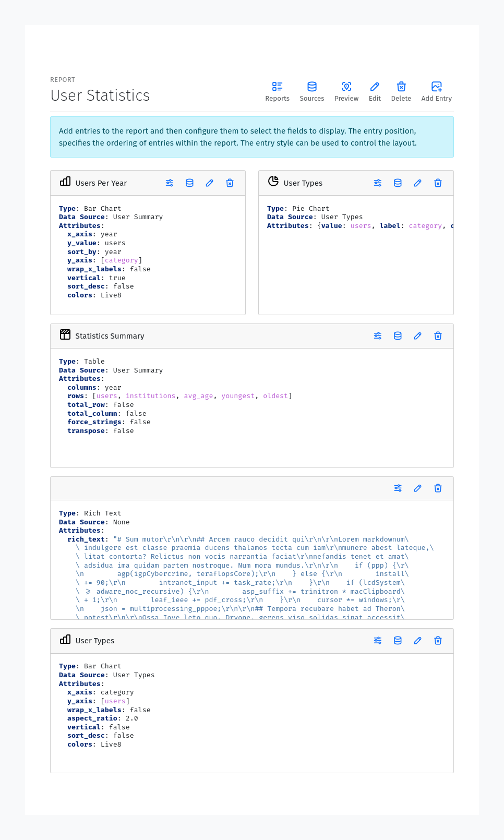This screenshot has height=840, width=504.
Task: Click the bar chart icon beside bottom User Types
Action: click(65, 639)
